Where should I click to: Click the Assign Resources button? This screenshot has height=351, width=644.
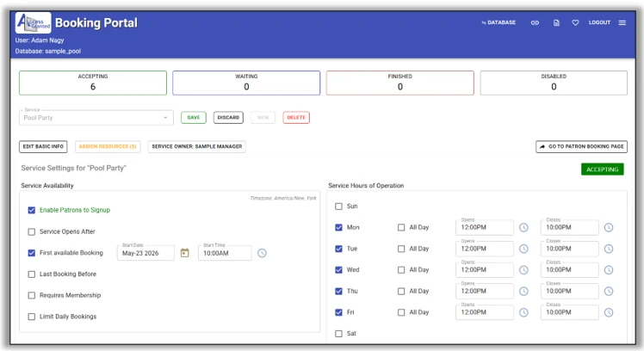click(107, 147)
